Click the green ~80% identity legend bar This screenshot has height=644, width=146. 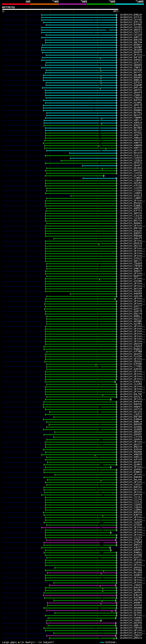click(x=101, y=4)
